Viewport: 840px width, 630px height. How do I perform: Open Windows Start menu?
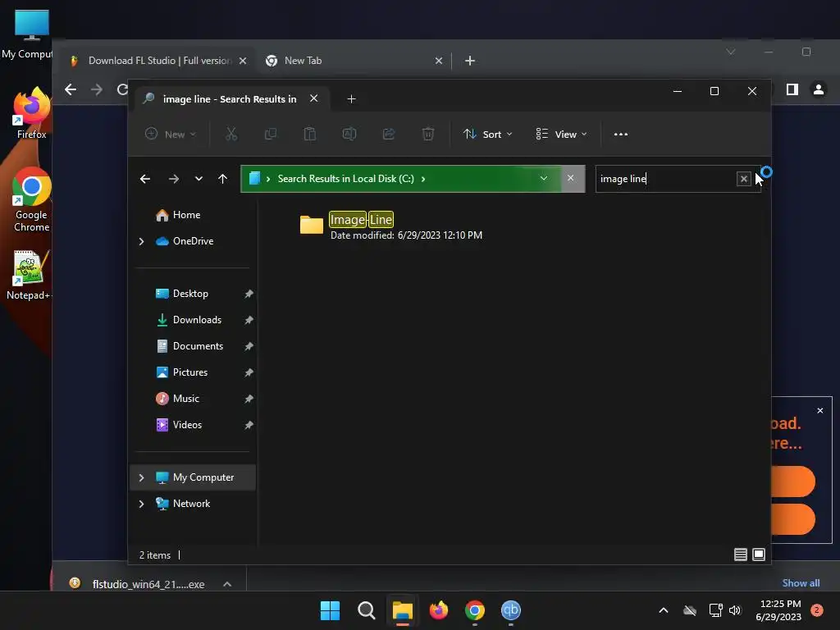(330, 610)
